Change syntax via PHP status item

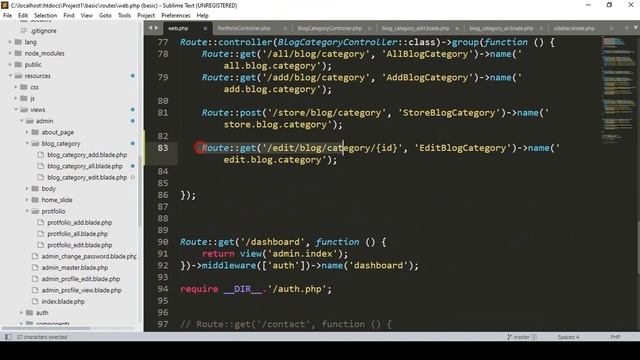coord(615,337)
